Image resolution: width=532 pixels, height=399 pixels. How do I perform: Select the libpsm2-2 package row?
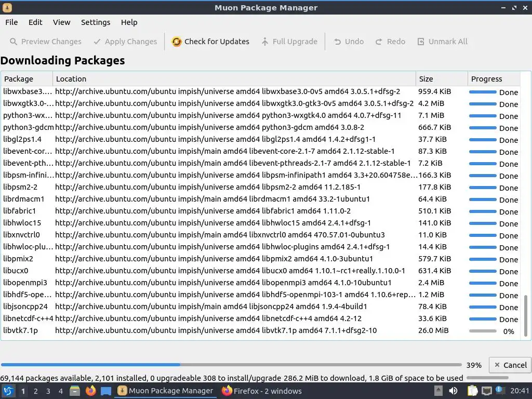[260, 187]
